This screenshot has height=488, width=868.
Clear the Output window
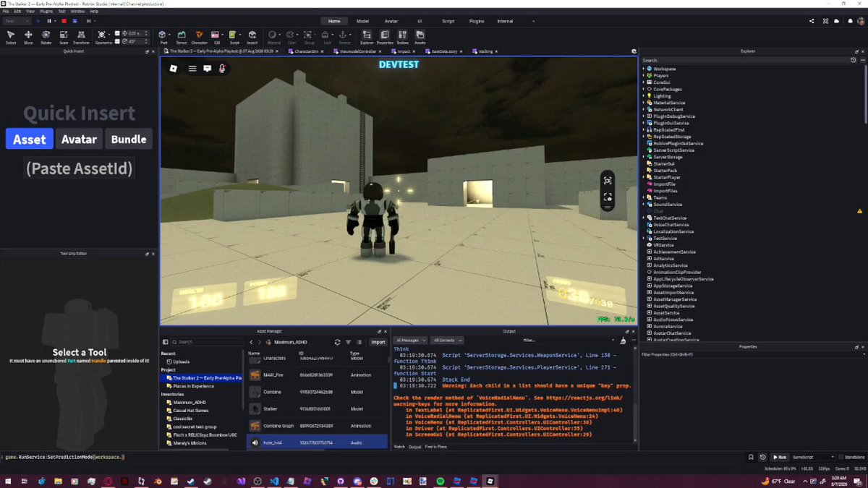(624, 340)
